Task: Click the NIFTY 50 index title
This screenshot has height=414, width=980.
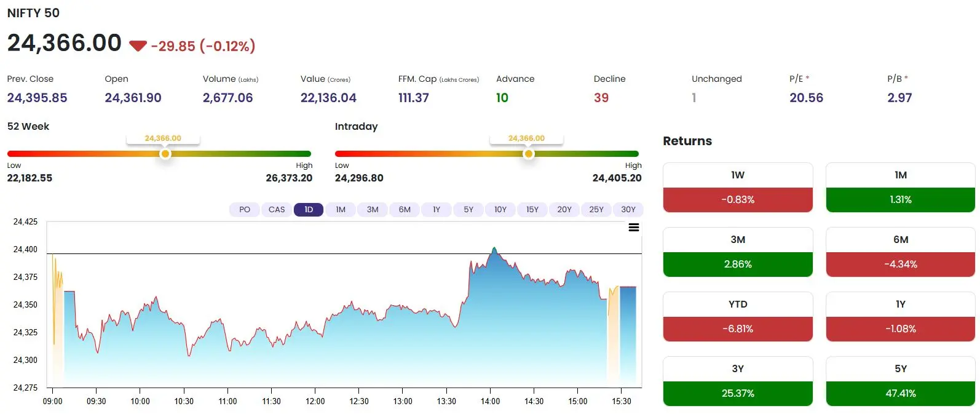Action: (33, 13)
